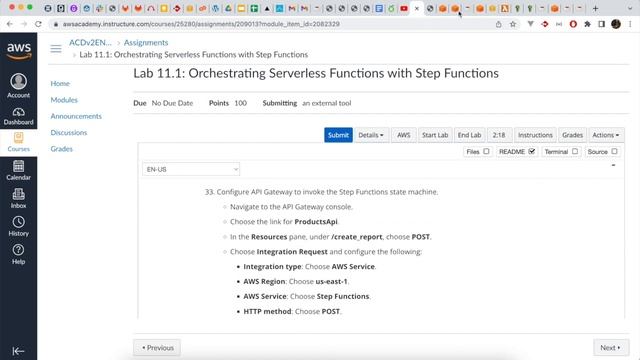Toggle the course navigation hamburger menu
640x360 pixels.
[56, 49]
